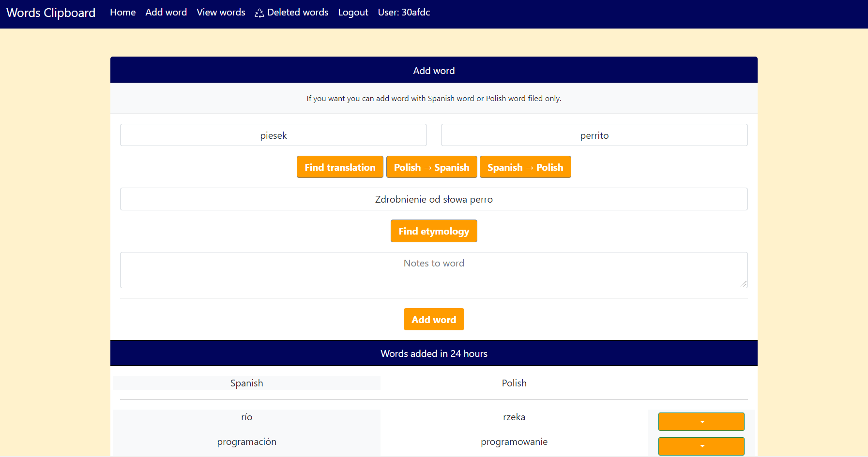Click the Find etymology button
868x457 pixels.
point(434,231)
